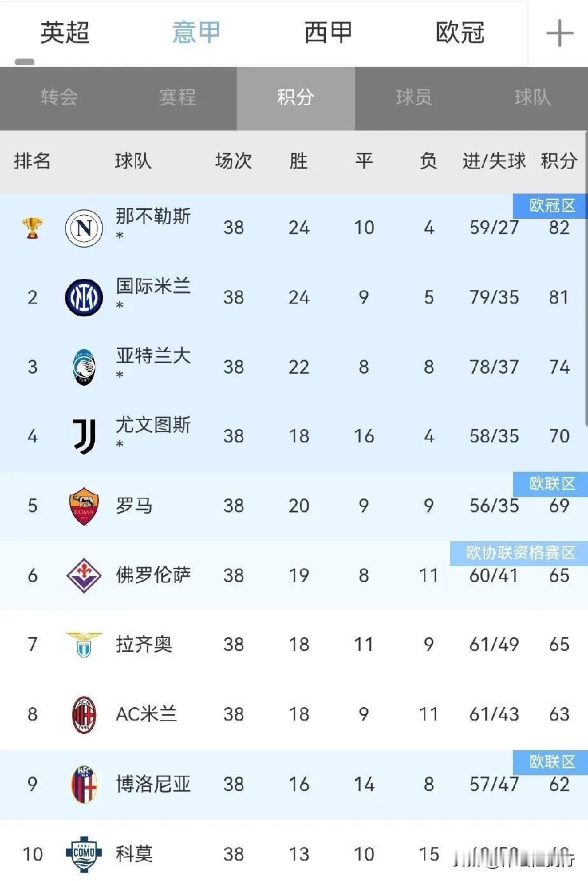Open the 欧冠 league tab
This screenshot has width=588, height=881.
[460, 32]
